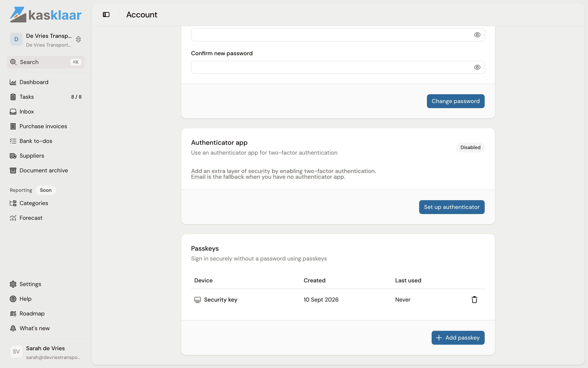Click the 10 Sept 2026 created date
This screenshot has width=588, height=368.
point(321,300)
